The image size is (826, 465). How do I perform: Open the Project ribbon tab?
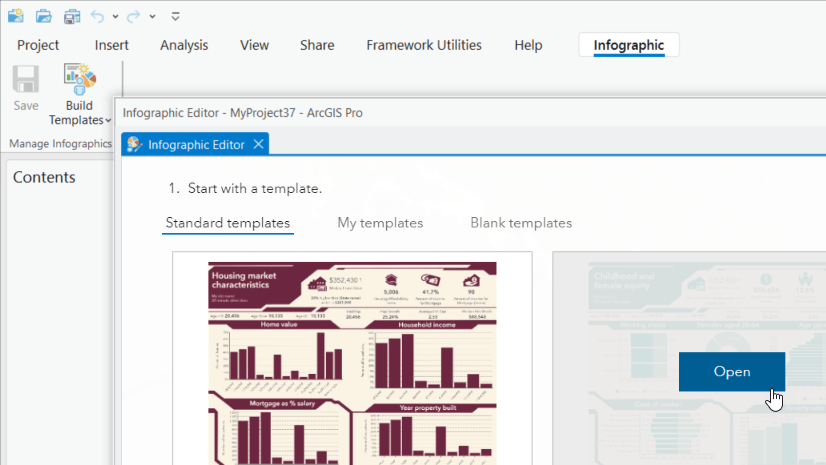[38, 45]
